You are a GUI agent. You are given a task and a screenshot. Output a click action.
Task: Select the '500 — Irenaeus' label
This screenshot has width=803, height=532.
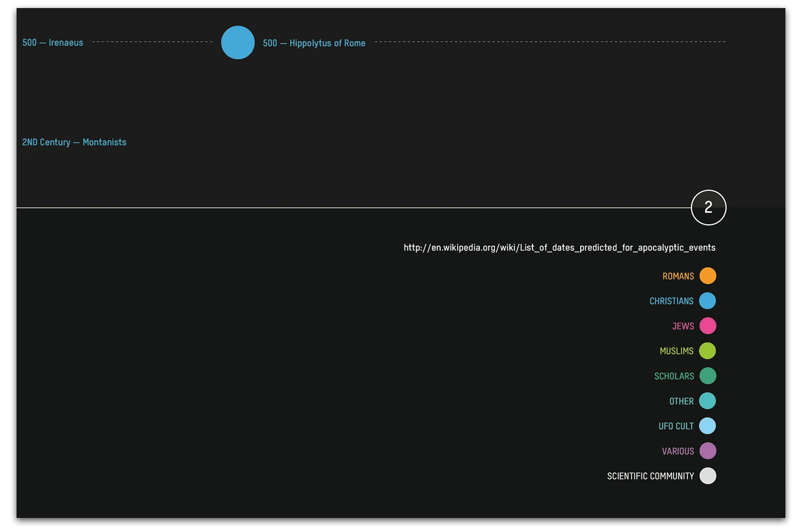(x=53, y=43)
